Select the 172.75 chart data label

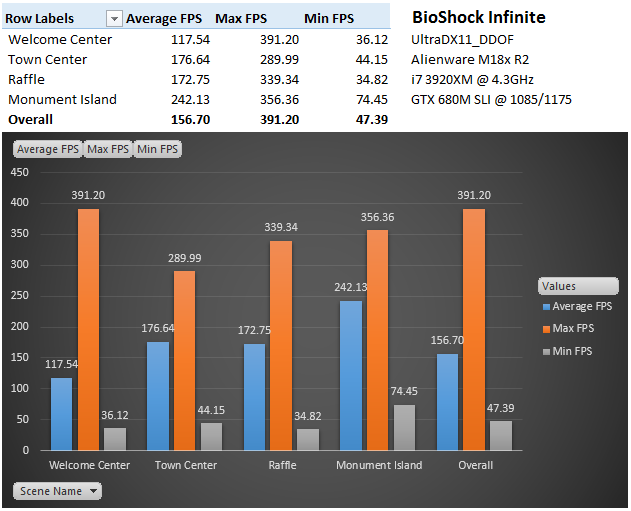tap(254, 330)
